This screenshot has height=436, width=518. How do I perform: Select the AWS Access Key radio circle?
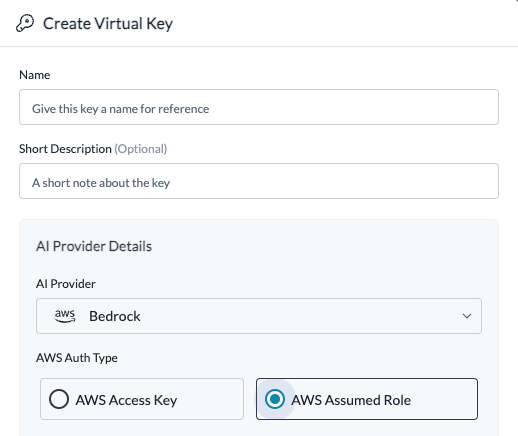coord(59,399)
